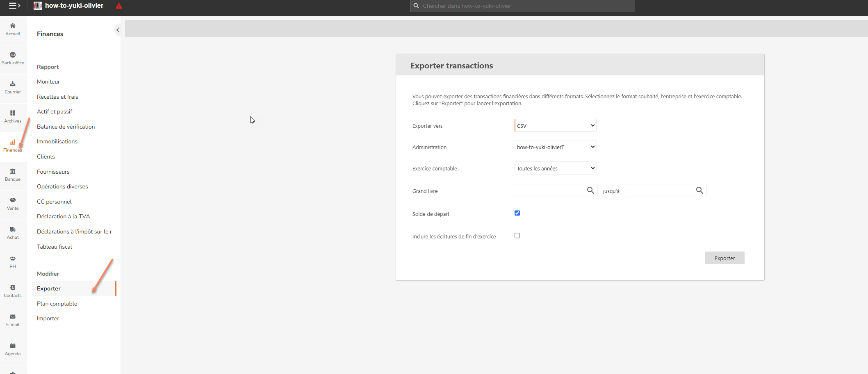Click the Rapport section heading
This screenshot has height=374, width=868.
(x=48, y=67)
